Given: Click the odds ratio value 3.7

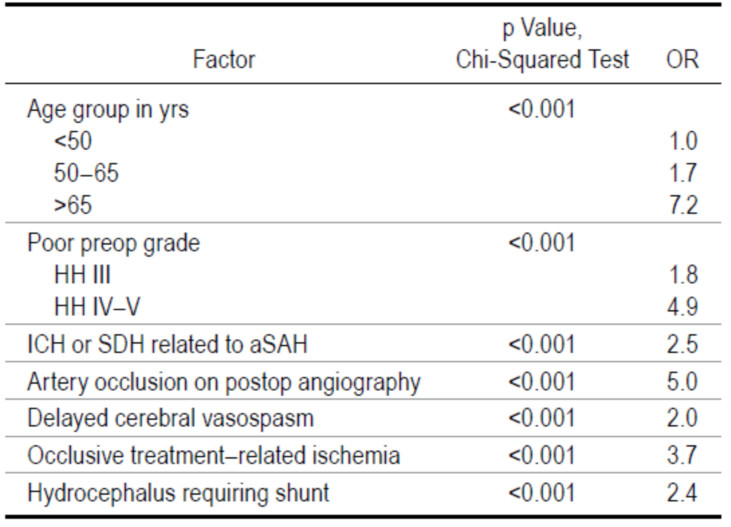Looking at the screenshot, I should click(683, 456).
